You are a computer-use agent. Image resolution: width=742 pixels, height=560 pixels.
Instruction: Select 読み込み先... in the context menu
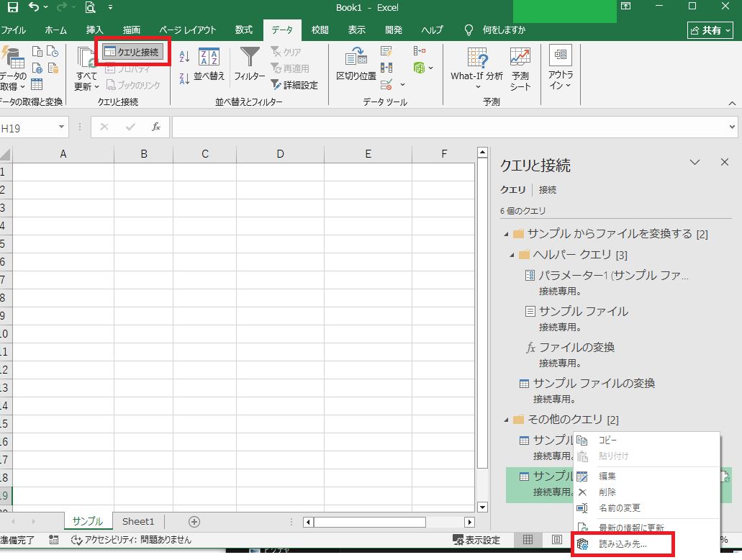coord(623,544)
